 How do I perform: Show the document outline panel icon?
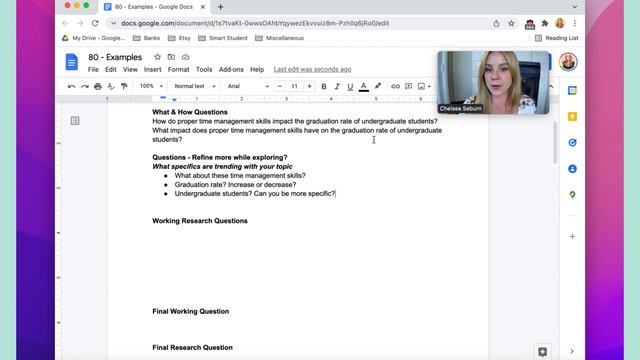pos(75,120)
